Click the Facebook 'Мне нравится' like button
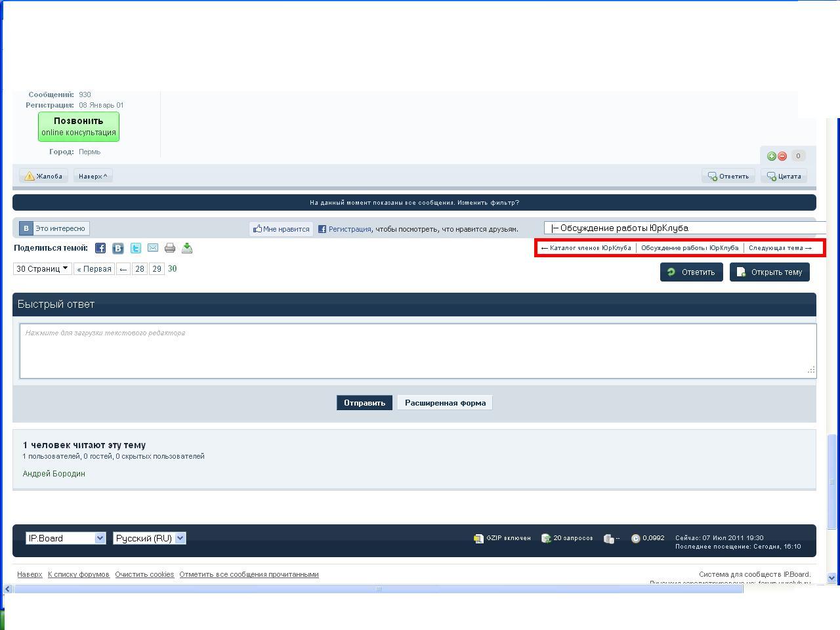The height and width of the screenshot is (630, 840). pyautogui.click(x=282, y=229)
